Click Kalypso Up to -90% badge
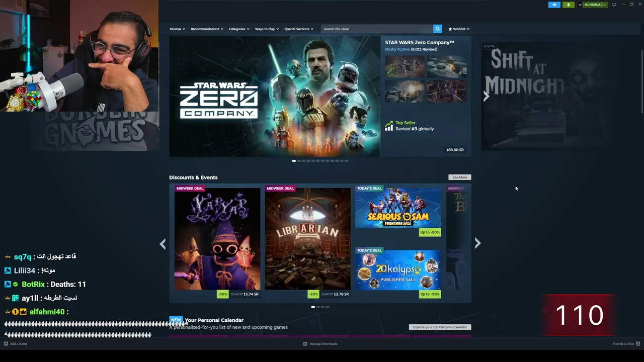The image size is (644, 362). tap(430, 294)
